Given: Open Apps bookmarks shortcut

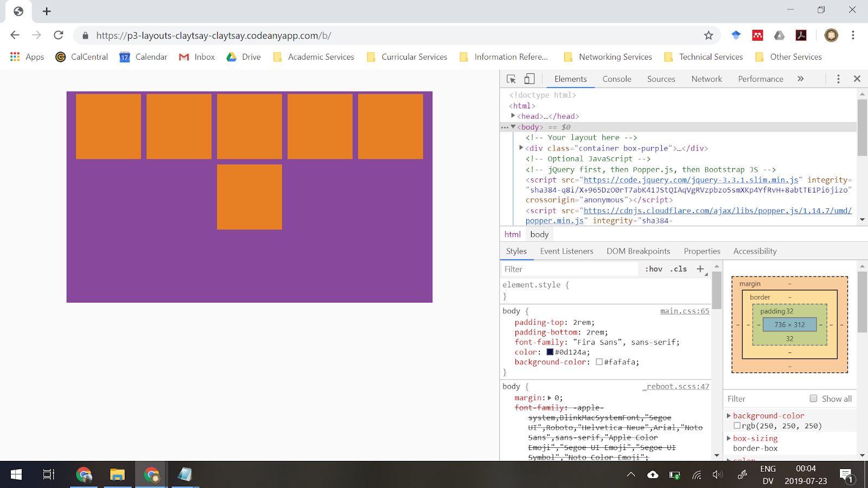Looking at the screenshot, I should click(x=27, y=57).
